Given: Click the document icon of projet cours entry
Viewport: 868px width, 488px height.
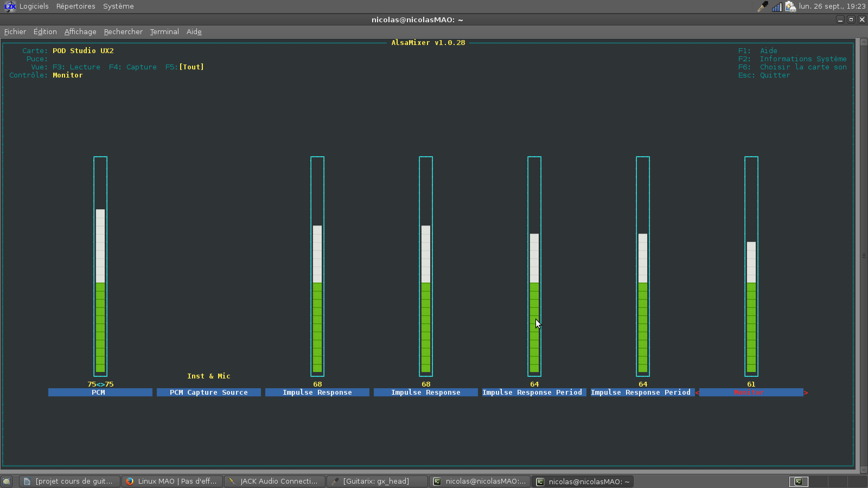Looking at the screenshot, I should pyautogui.click(x=27, y=481).
